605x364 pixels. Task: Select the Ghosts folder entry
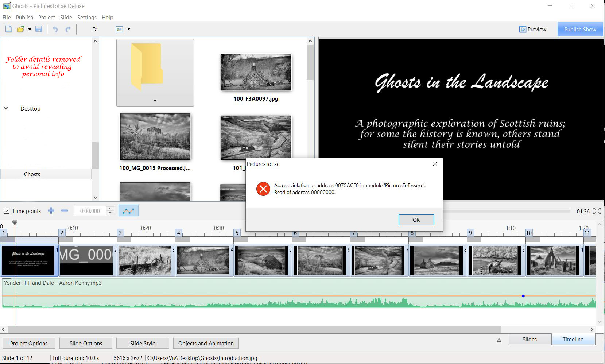pyautogui.click(x=46, y=174)
